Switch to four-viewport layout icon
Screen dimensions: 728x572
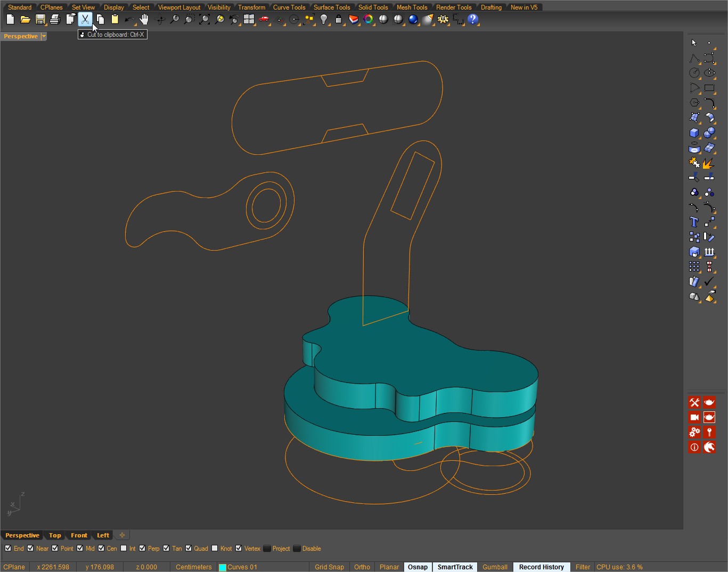(249, 20)
